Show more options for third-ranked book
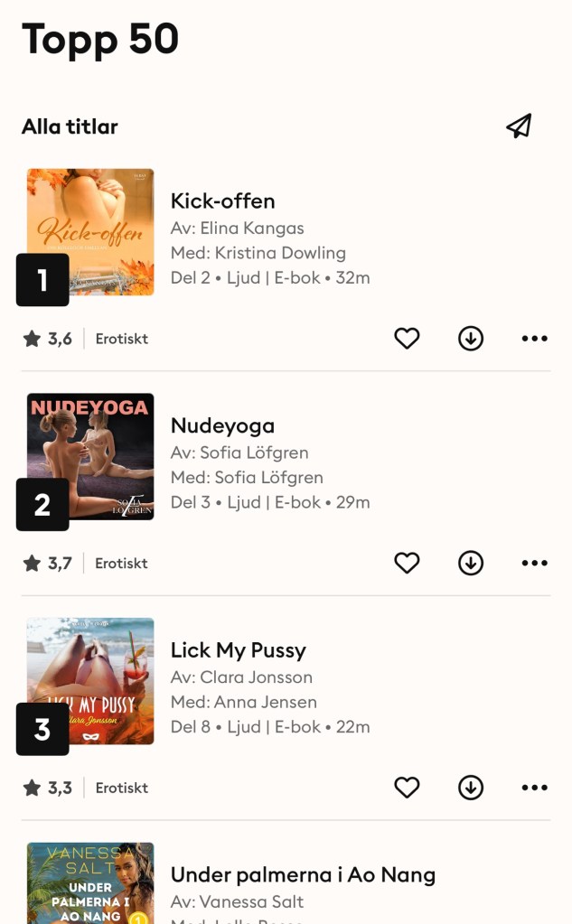The width and height of the screenshot is (572, 924). pos(534,788)
